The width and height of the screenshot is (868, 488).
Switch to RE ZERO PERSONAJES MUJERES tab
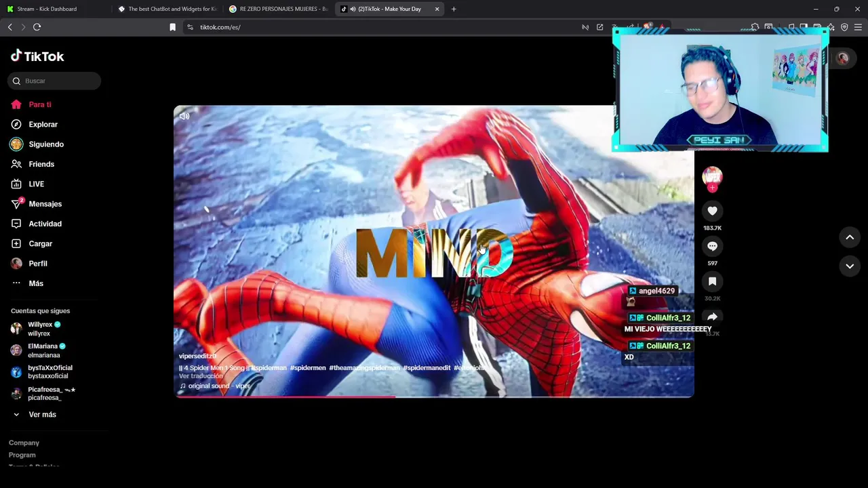tap(278, 9)
